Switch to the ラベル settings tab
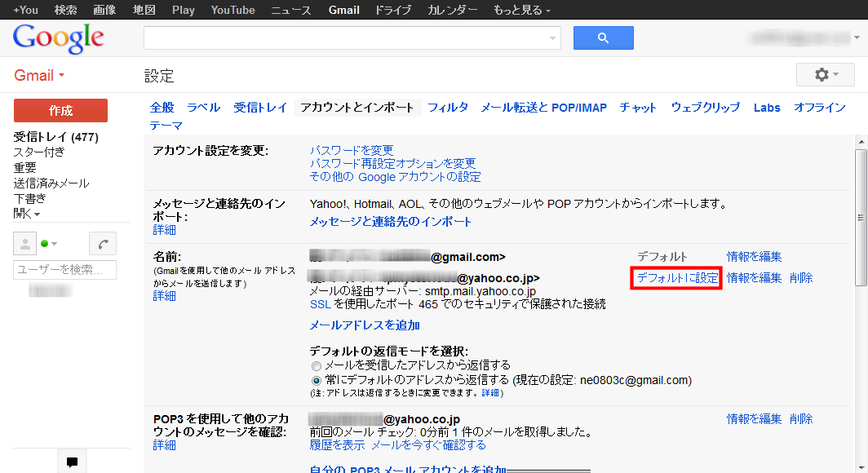This screenshot has width=868, height=473. tap(204, 108)
